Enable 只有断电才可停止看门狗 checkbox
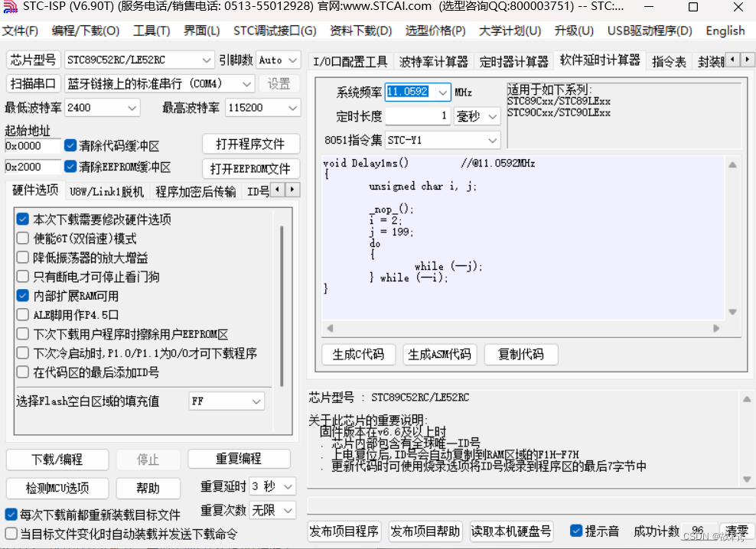The width and height of the screenshot is (756, 549). [x=23, y=277]
